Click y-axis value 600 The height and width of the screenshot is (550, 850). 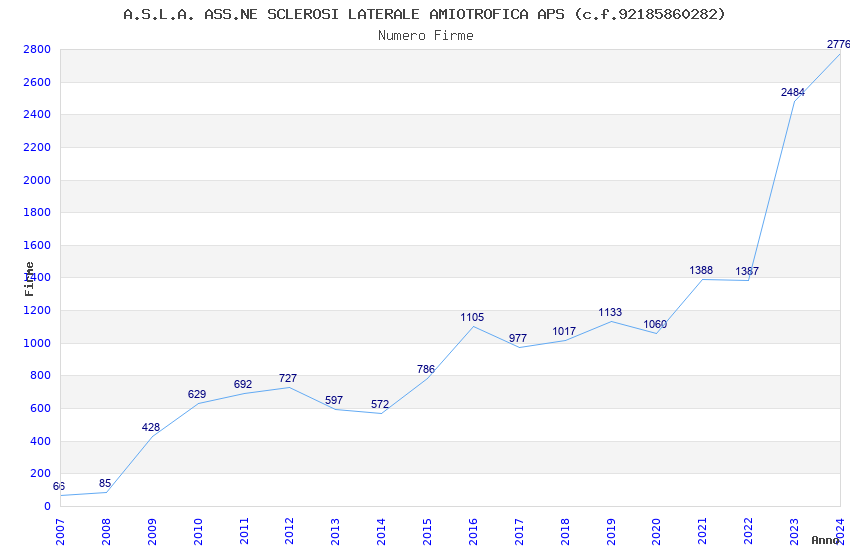(x=40, y=409)
